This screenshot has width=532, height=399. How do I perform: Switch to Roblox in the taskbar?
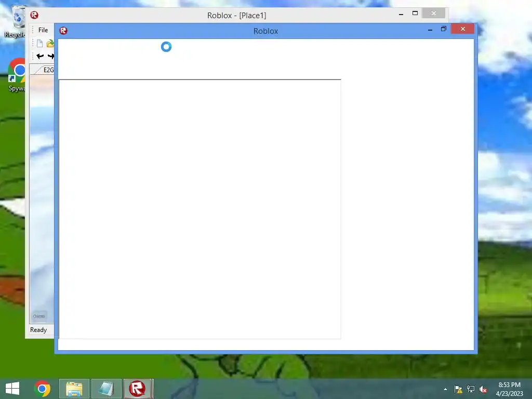coord(137,389)
